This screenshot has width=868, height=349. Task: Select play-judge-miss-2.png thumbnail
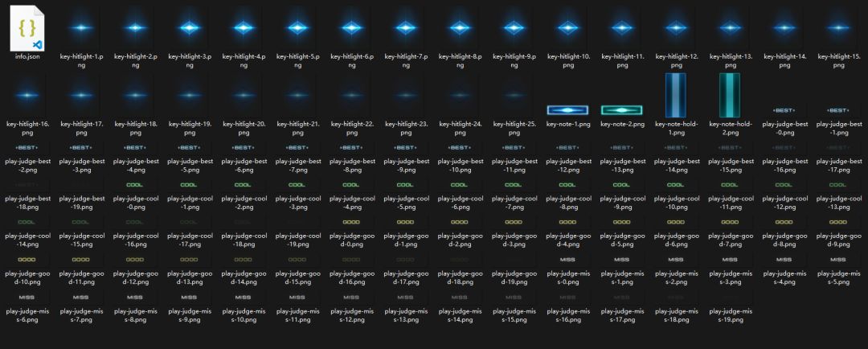(677, 260)
